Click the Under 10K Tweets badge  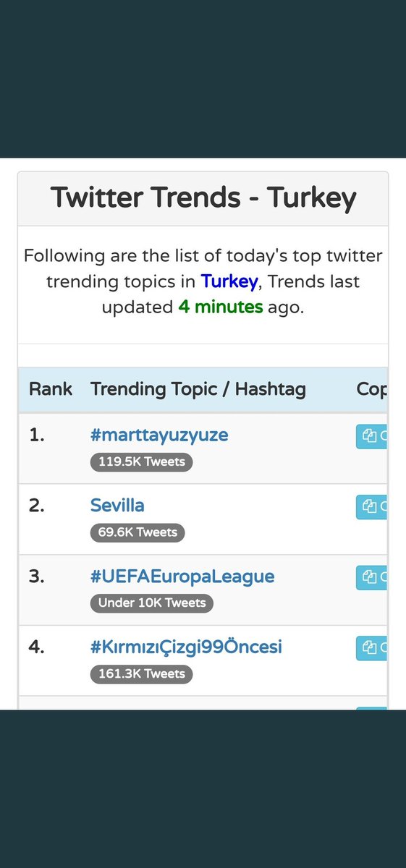(152, 603)
